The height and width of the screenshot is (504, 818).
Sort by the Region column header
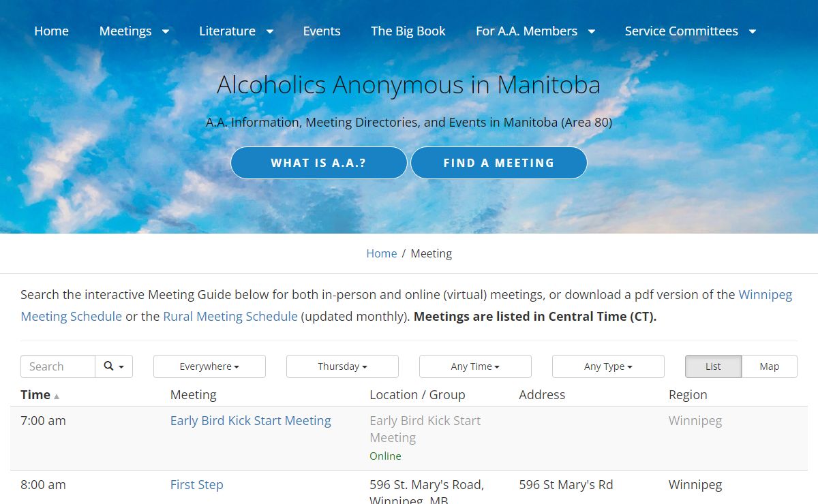[x=688, y=395]
